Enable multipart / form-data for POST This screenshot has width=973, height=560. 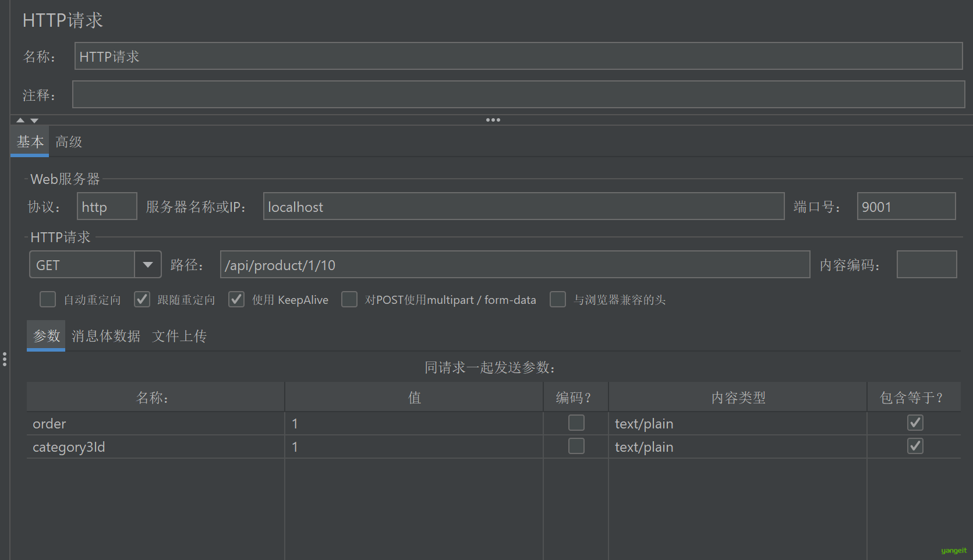pyautogui.click(x=349, y=299)
